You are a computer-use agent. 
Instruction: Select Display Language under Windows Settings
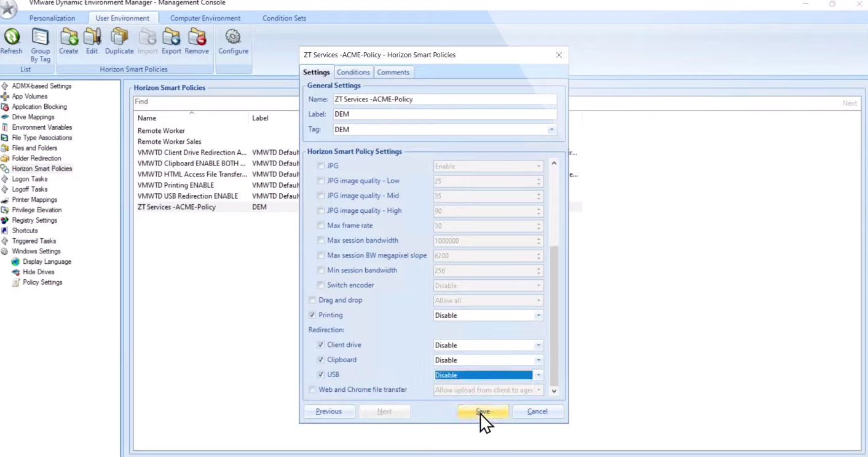pyautogui.click(x=47, y=262)
